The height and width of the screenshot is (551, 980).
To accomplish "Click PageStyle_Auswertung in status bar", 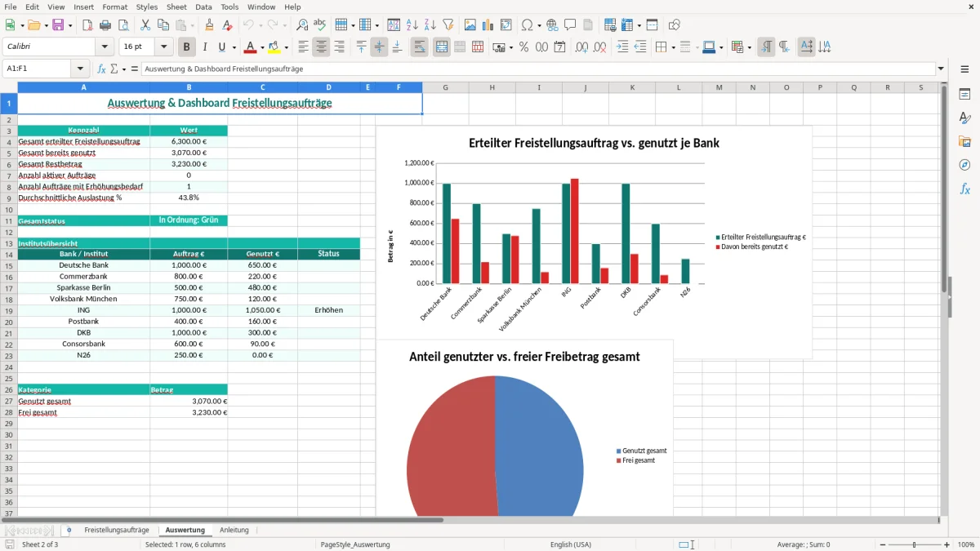I will 355,544.
